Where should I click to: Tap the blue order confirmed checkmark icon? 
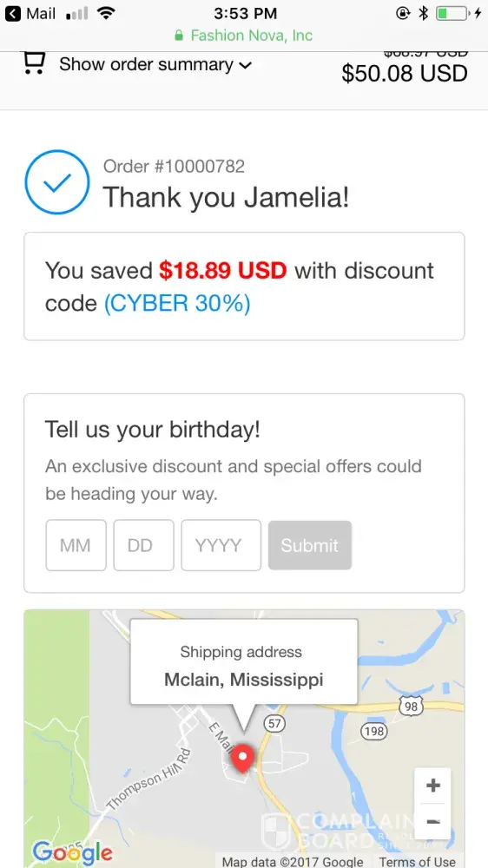[x=57, y=181]
